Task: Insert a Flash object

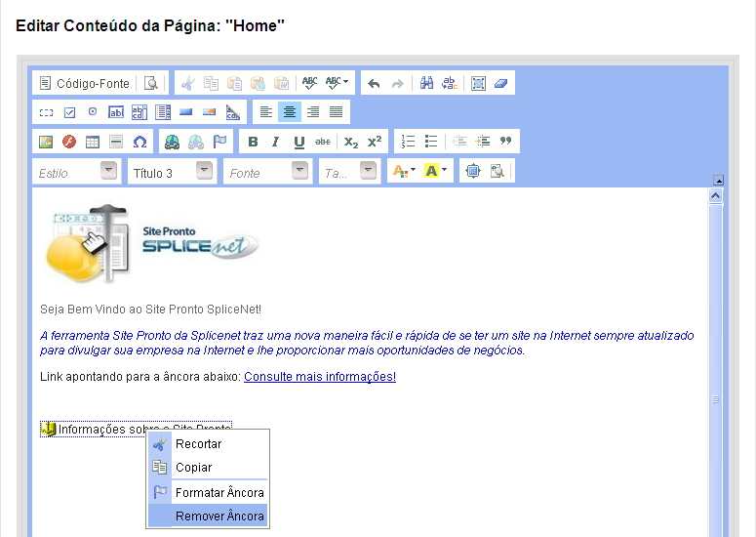Action: 69,142
